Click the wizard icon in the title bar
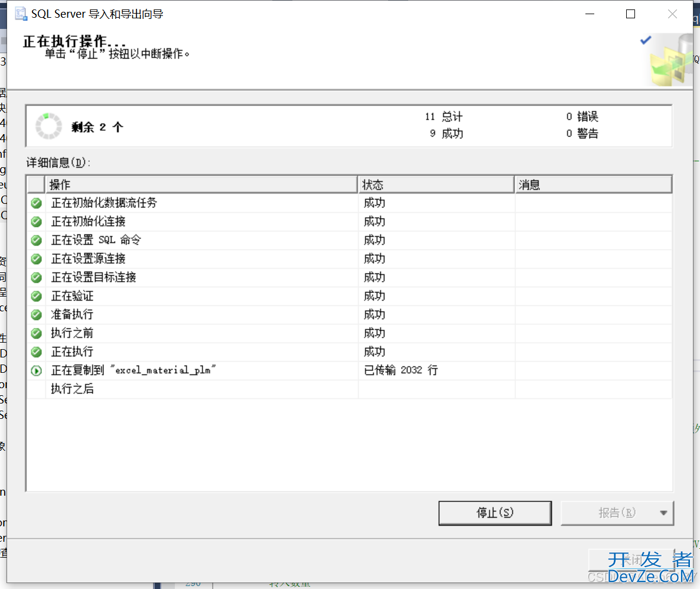 tap(21, 14)
